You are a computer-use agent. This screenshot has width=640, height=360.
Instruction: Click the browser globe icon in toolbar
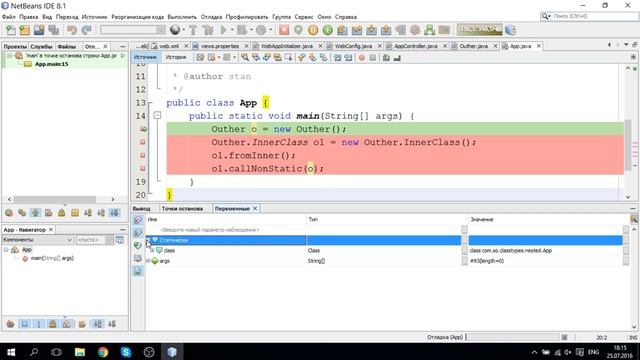[175, 30]
